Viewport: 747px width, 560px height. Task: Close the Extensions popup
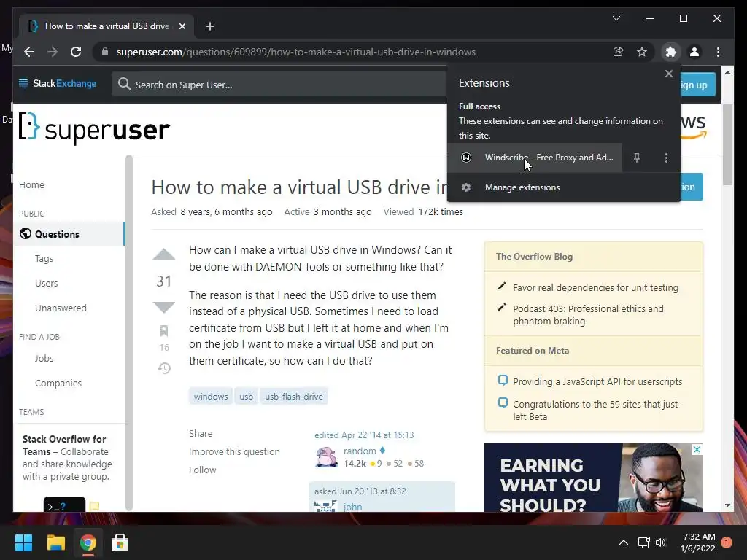click(x=669, y=74)
